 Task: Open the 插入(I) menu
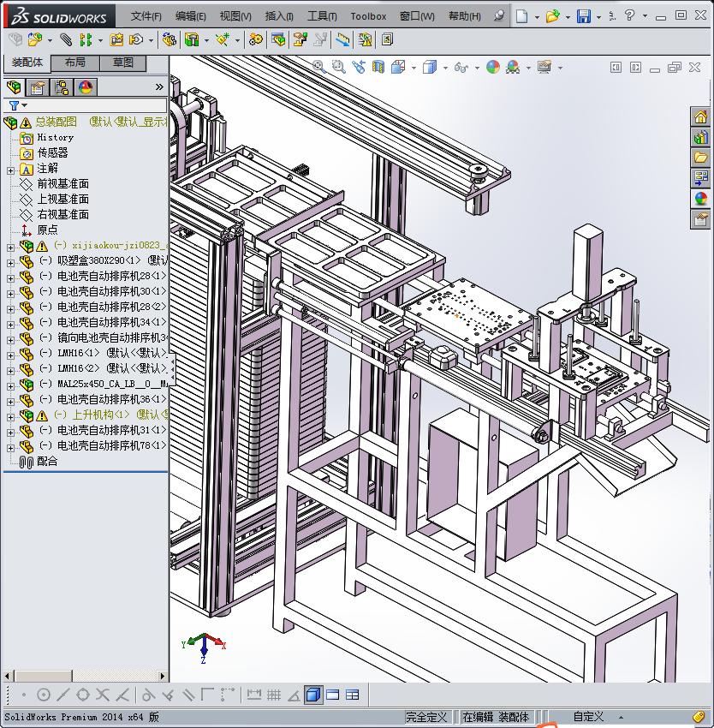pos(279,16)
